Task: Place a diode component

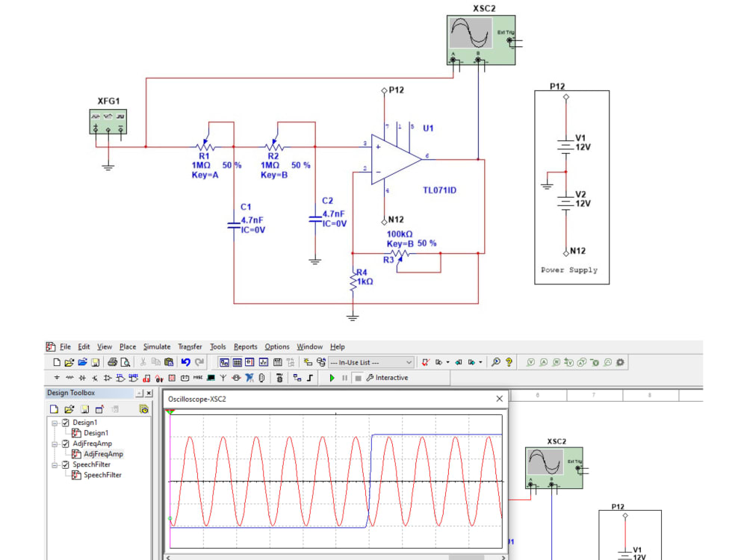Action: 82,378
